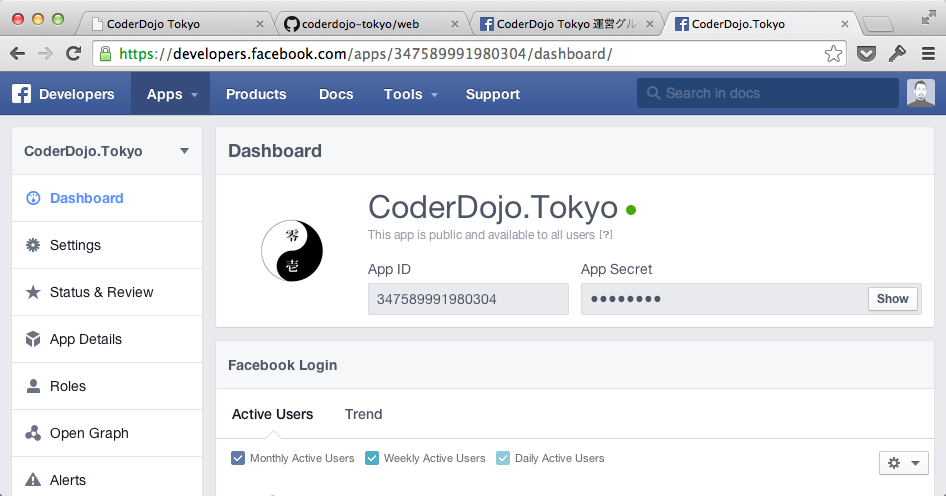The image size is (946, 496).
Task: Click the search magnifier icon in docs search
Action: 653,93
